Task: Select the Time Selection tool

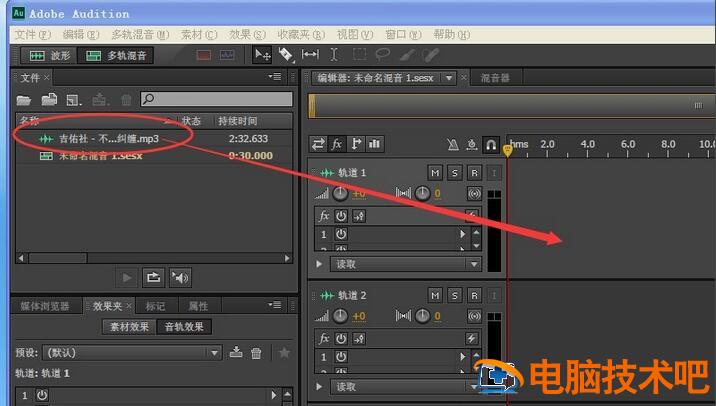Action: (x=334, y=55)
